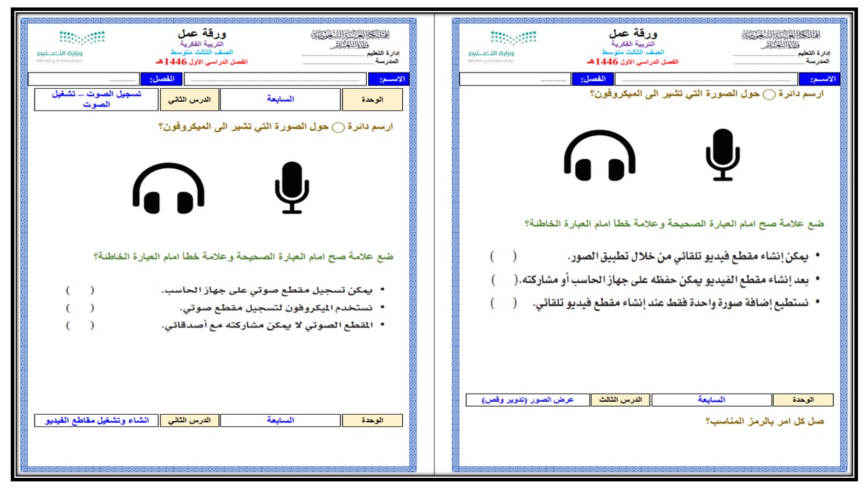This screenshot has width=868, height=488.
Task: Mark the bracket beside نستطيع إضافة صورة واحدة فقط
Action: click(x=502, y=302)
